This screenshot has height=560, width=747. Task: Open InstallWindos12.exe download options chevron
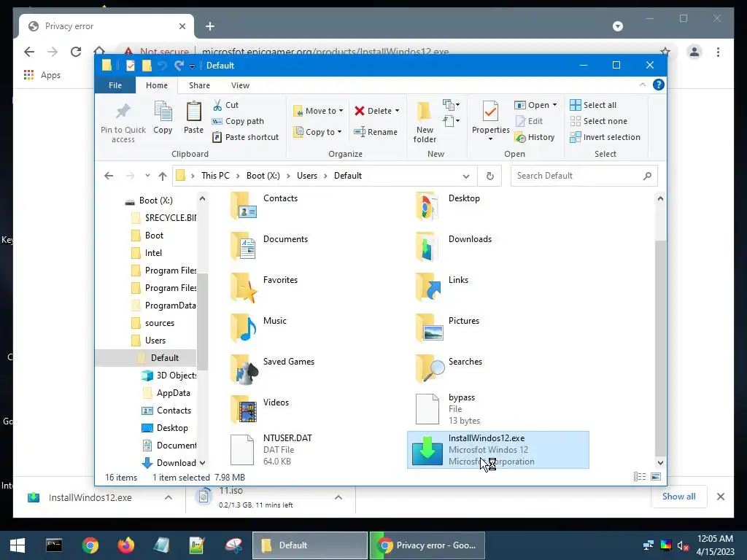pos(169,497)
